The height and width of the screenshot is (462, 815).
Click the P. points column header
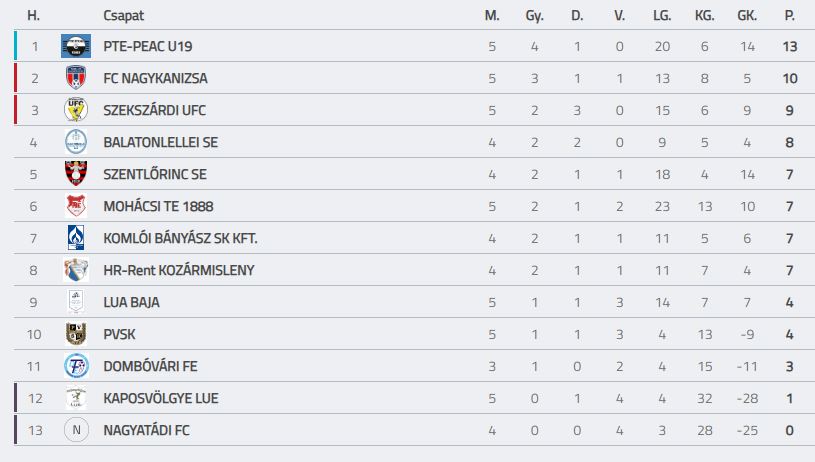(x=790, y=16)
